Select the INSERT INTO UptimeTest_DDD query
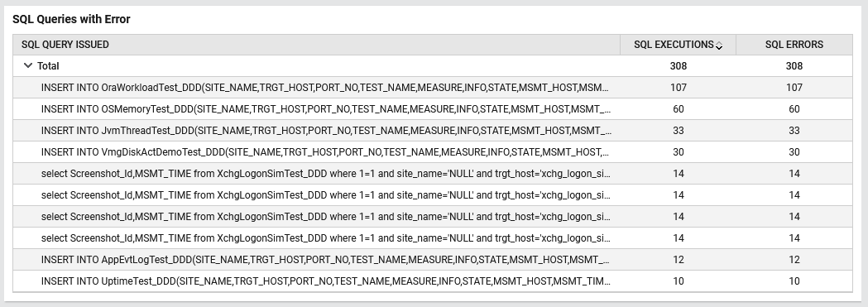This screenshot has height=307, width=868. click(325, 281)
